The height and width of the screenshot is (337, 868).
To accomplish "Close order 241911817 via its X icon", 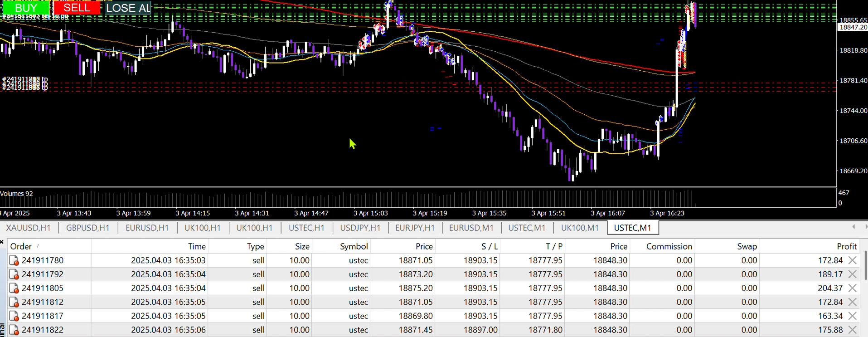I will click(853, 316).
